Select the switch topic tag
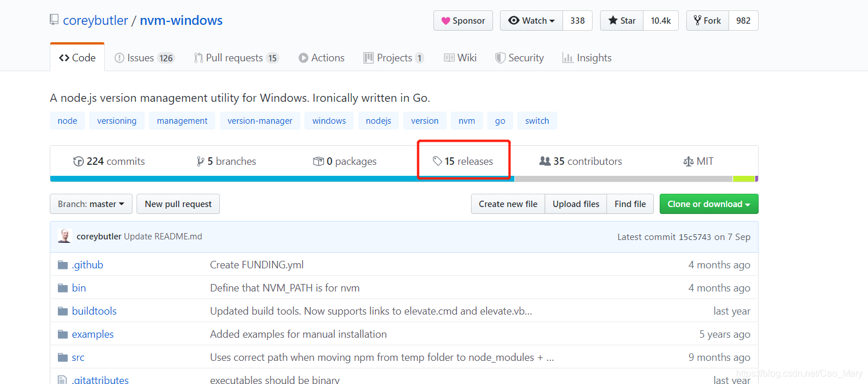 click(x=538, y=121)
